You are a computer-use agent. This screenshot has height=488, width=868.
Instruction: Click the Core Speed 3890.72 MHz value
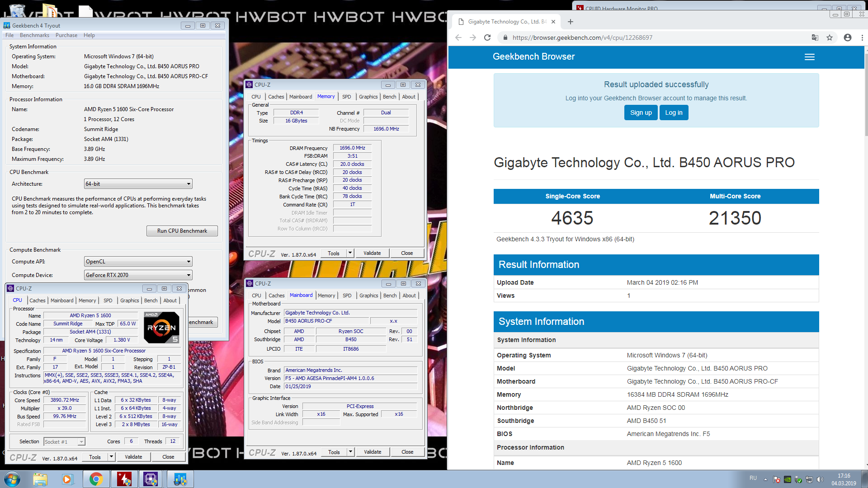[x=65, y=400]
